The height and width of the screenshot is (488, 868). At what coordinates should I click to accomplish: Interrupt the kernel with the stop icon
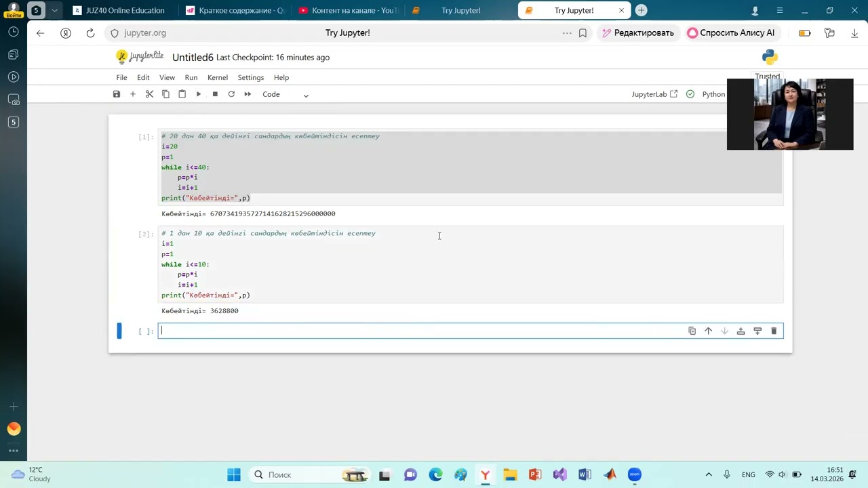click(215, 94)
